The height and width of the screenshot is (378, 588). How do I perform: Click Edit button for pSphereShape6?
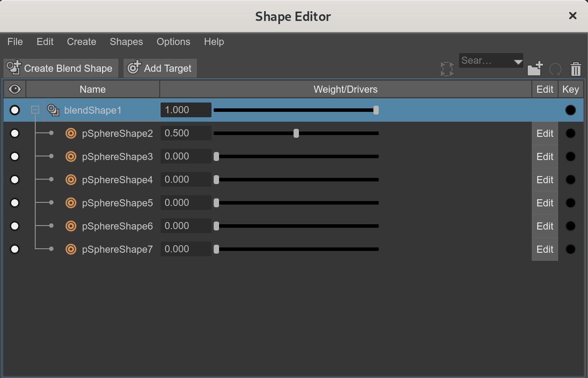[545, 226]
